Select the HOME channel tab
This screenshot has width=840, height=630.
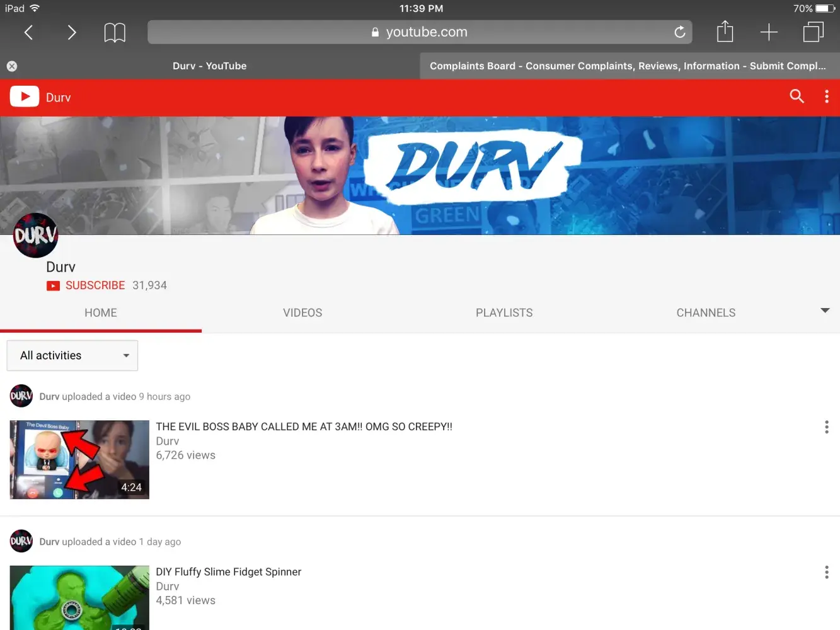101,313
